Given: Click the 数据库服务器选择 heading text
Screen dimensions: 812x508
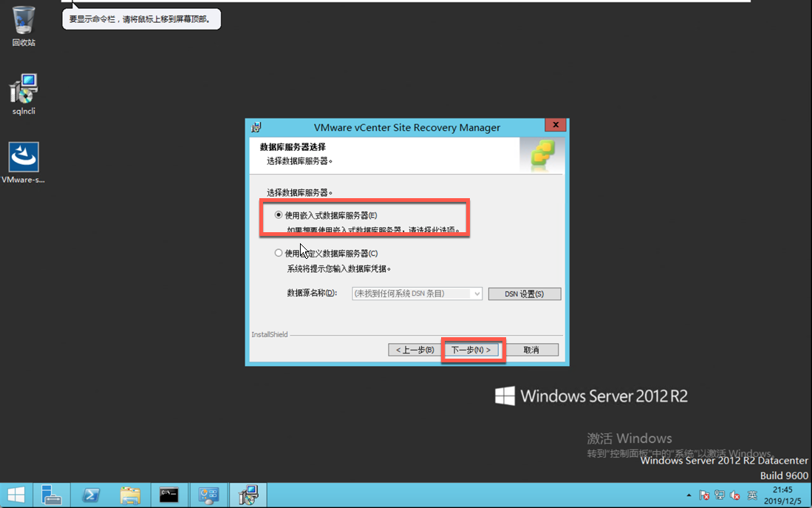Looking at the screenshot, I should coord(293,146).
